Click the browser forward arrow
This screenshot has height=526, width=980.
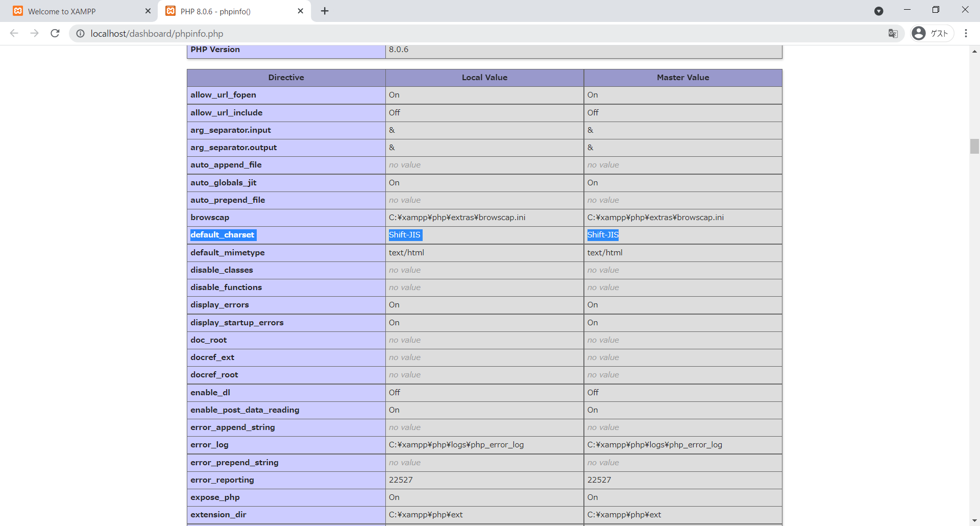[x=34, y=33]
